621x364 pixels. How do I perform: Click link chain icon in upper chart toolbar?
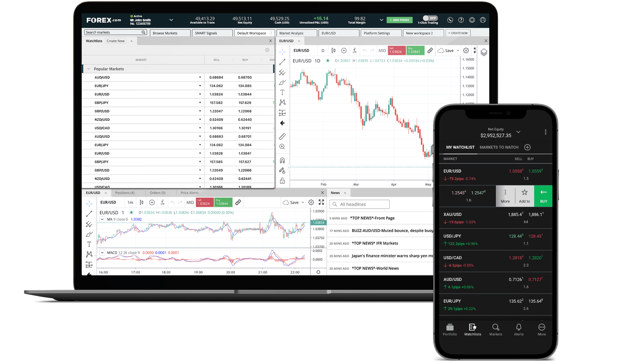[x=430, y=50]
